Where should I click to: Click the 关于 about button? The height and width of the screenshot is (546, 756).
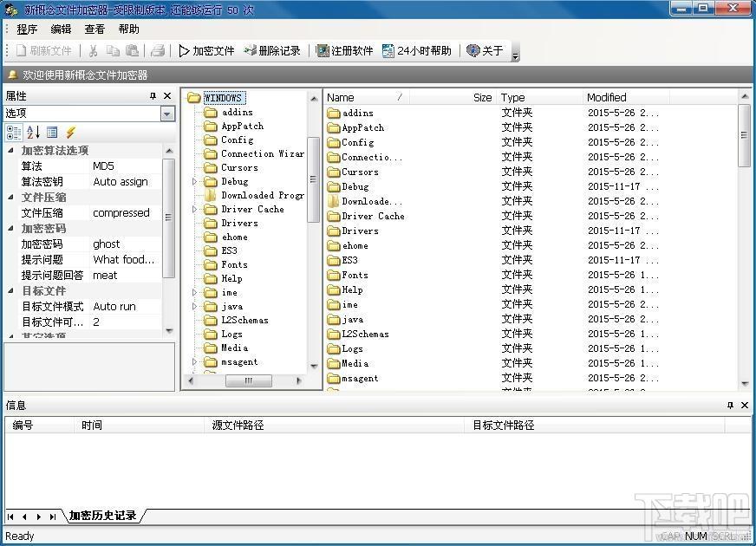pyautogui.click(x=485, y=50)
